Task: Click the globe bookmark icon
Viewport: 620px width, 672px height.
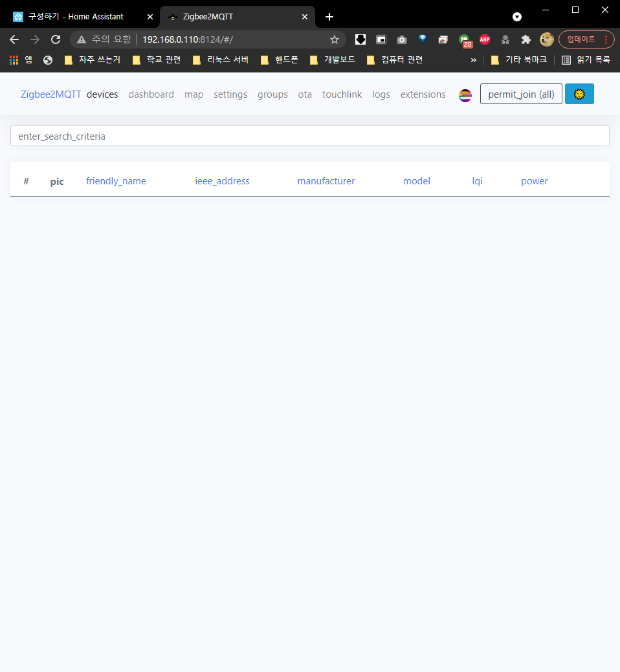Action: point(48,60)
